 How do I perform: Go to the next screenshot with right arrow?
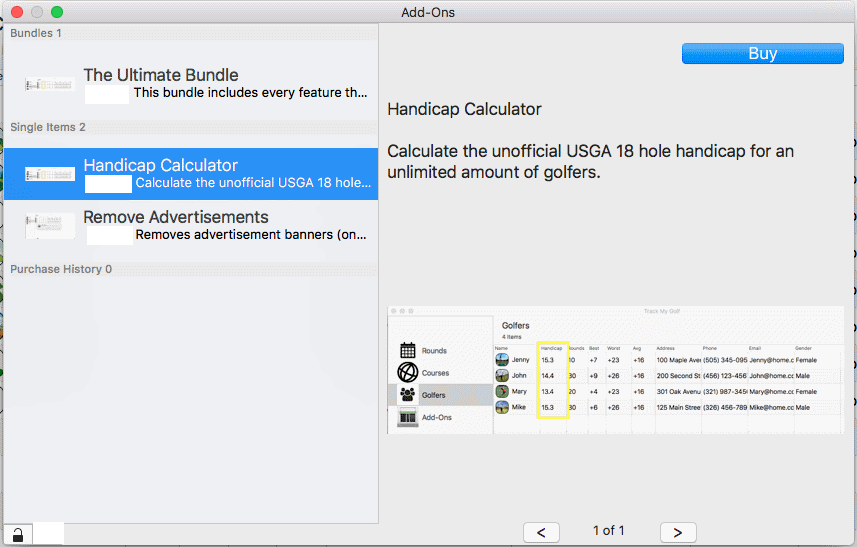[678, 532]
